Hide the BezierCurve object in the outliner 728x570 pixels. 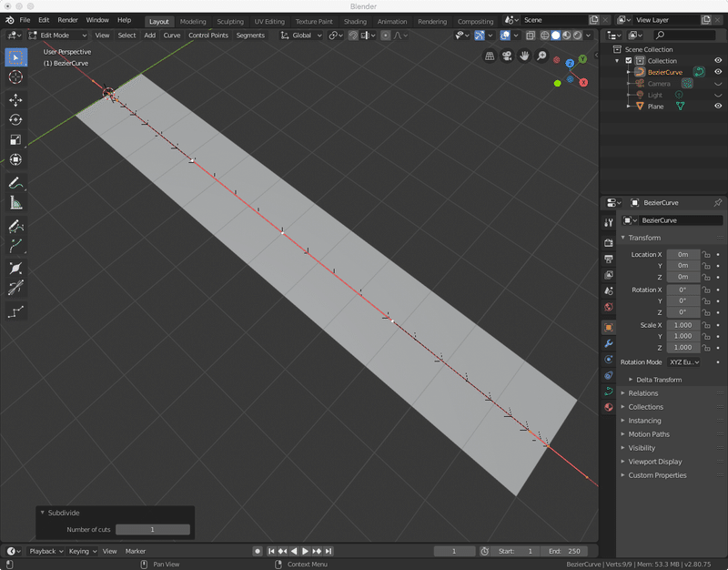click(x=717, y=72)
